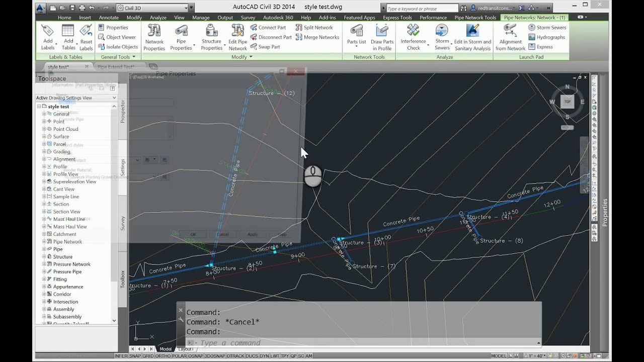Click Plot printer icon in quick access toolbar
Viewport: 644px width, 362px height.
(82, 8)
